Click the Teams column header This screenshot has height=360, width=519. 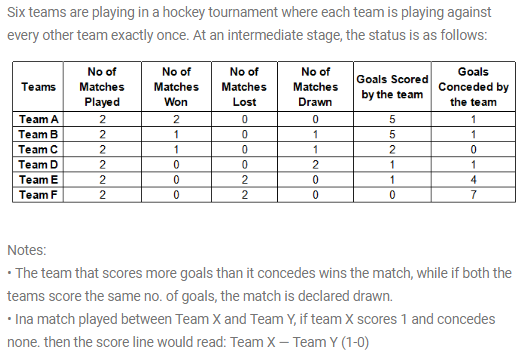pyautogui.click(x=38, y=87)
